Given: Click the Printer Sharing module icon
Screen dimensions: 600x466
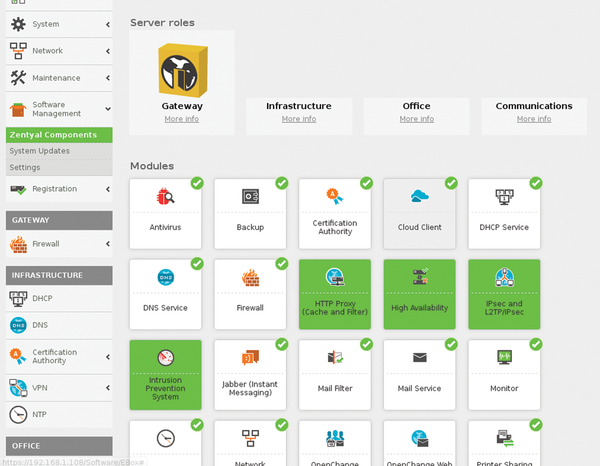Looking at the screenshot, I should point(504,438).
